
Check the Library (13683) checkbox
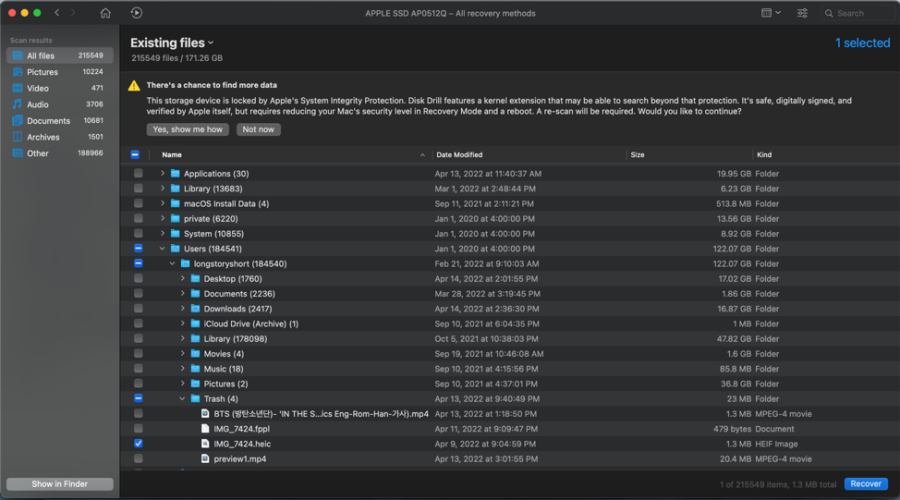coord(138,188)
